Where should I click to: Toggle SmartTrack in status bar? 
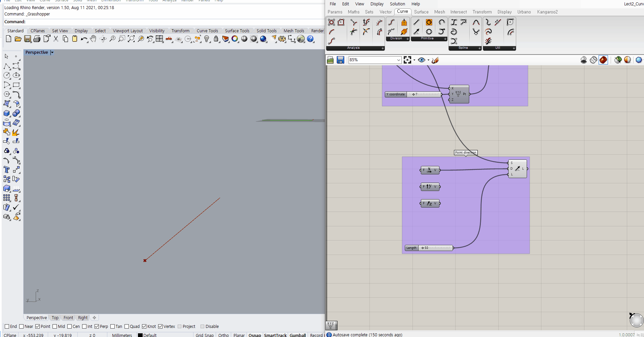click(275, 335)
